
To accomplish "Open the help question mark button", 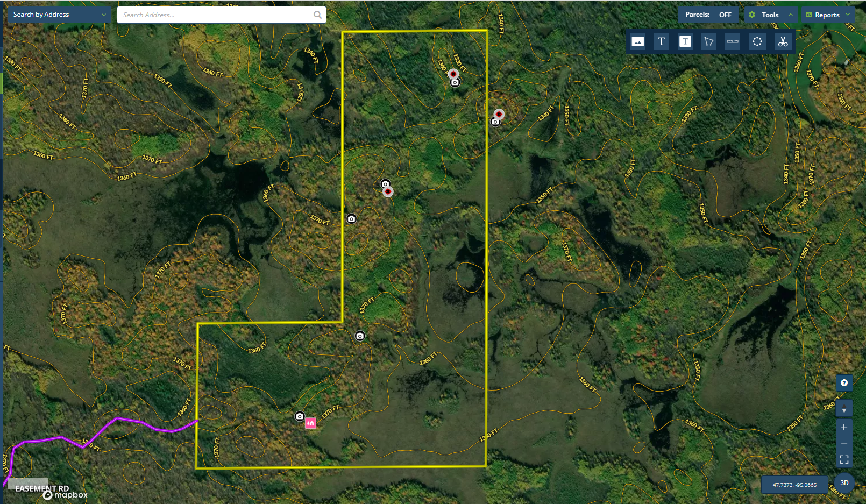I will click(844, 383).
